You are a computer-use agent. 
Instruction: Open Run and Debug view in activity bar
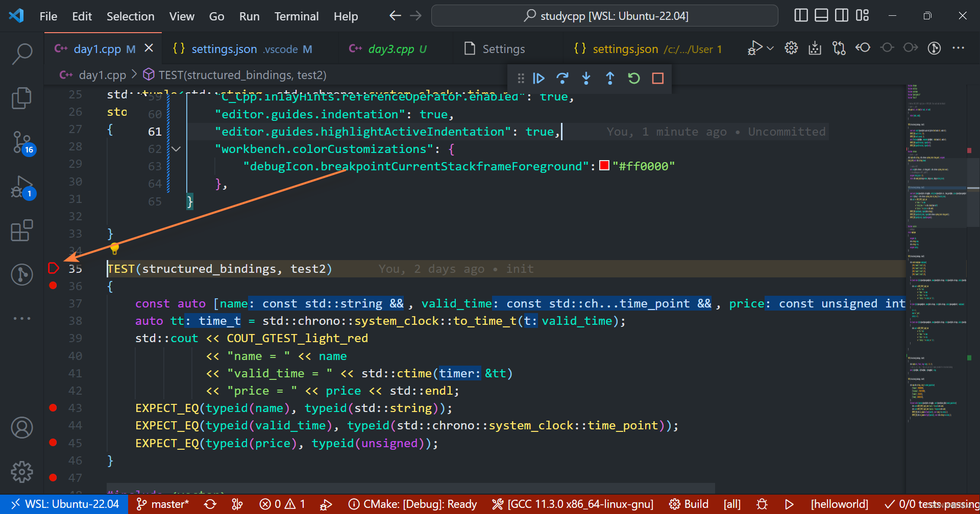click(x=22, y=187)
